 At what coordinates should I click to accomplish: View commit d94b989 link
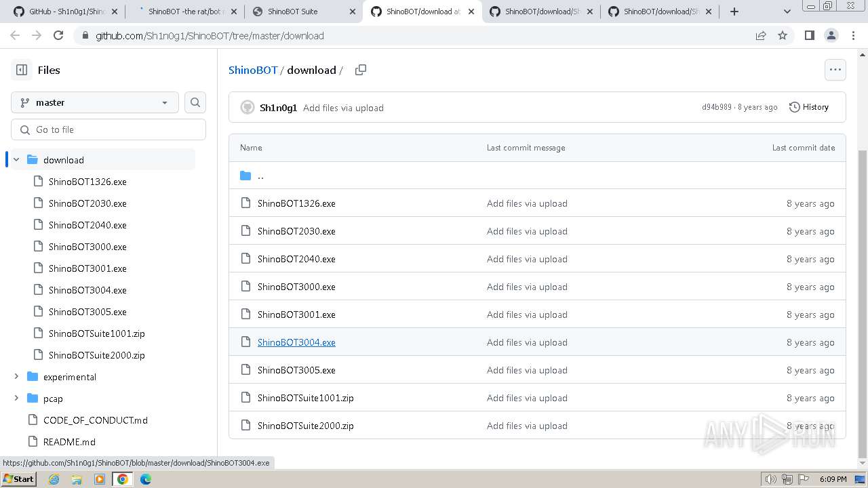coord(717,107)
